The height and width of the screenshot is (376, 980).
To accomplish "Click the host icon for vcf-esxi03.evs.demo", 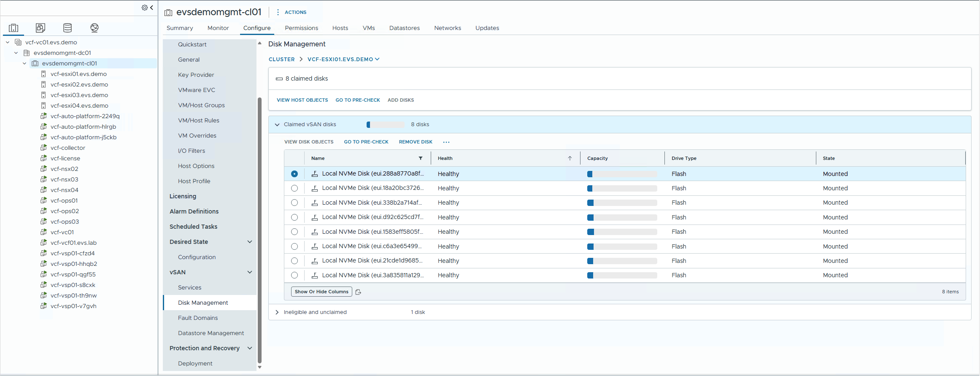I will pyautogui.click(x=43, y=95).
